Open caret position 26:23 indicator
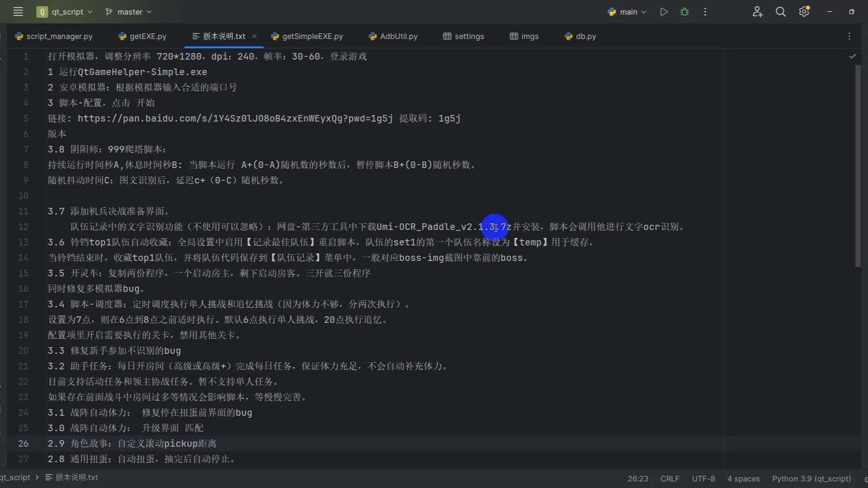This screenshot has width=868, height=488. pyautogui.click(x=638, y=479)
